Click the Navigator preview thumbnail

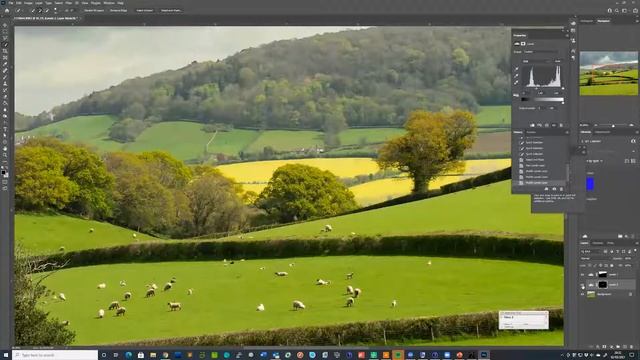[x=609, y=73]
